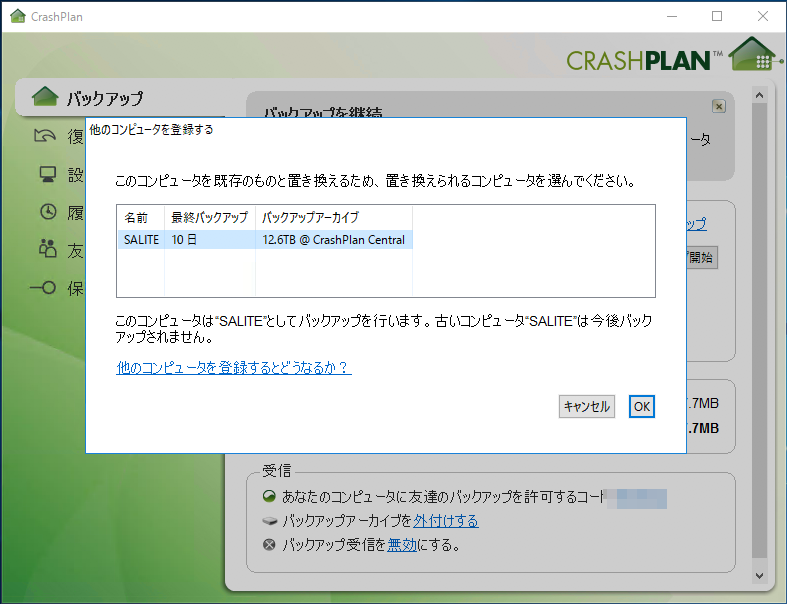The height and width of the screenshot is (604, 787).
Task: Minimize the CrashPlan window
Action: (672, 16)
